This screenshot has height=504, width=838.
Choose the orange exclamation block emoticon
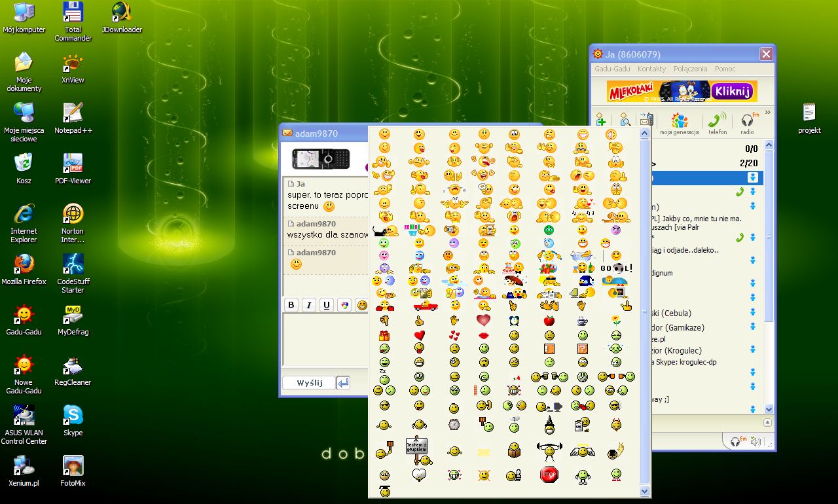tap(549, 349)
